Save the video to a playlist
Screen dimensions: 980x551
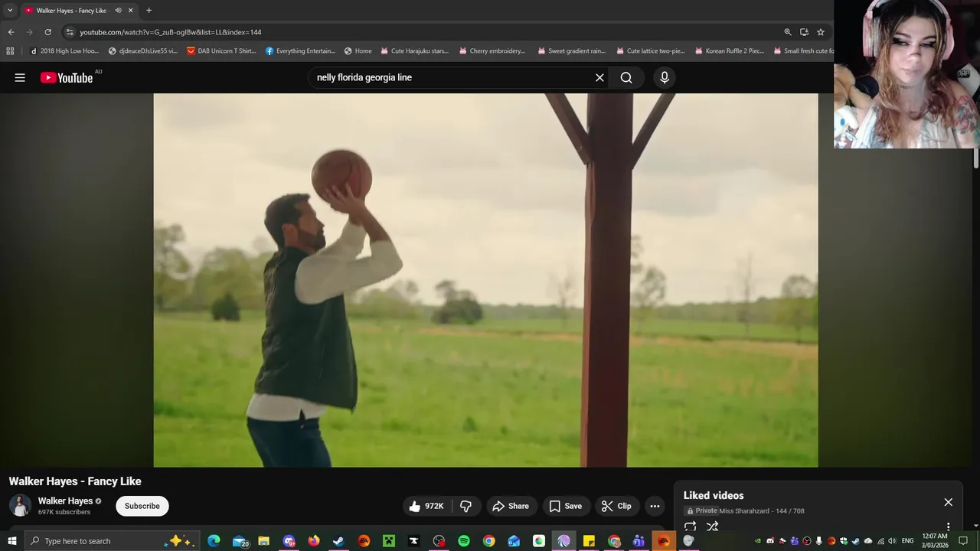[565, 506]
